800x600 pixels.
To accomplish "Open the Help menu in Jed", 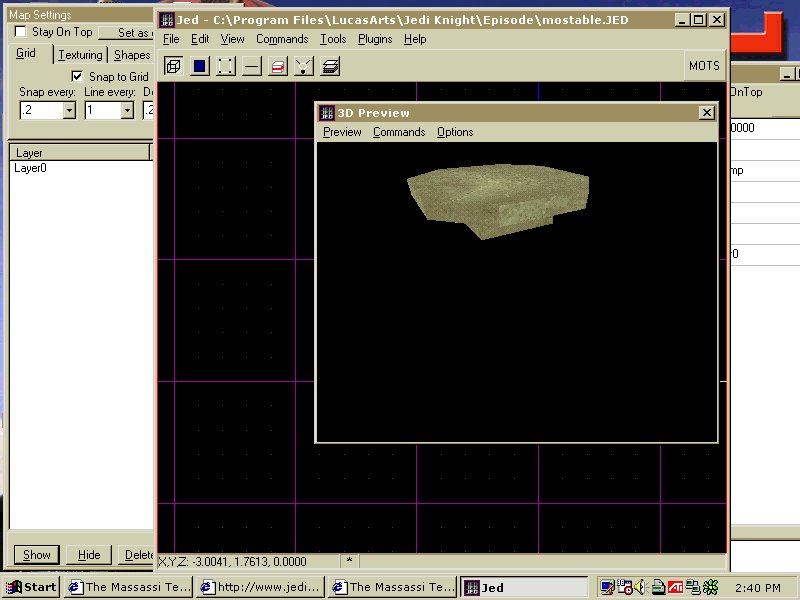I will tap(415, 39).
